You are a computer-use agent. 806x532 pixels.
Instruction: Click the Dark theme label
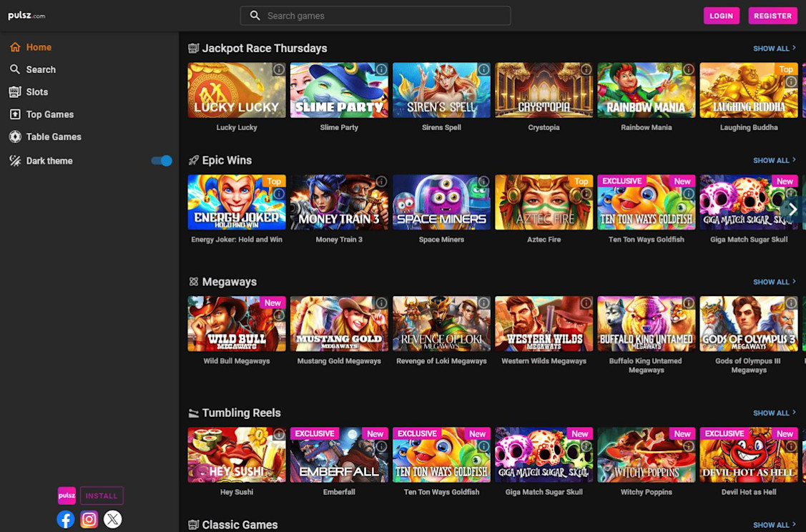[x=49, y=161]
